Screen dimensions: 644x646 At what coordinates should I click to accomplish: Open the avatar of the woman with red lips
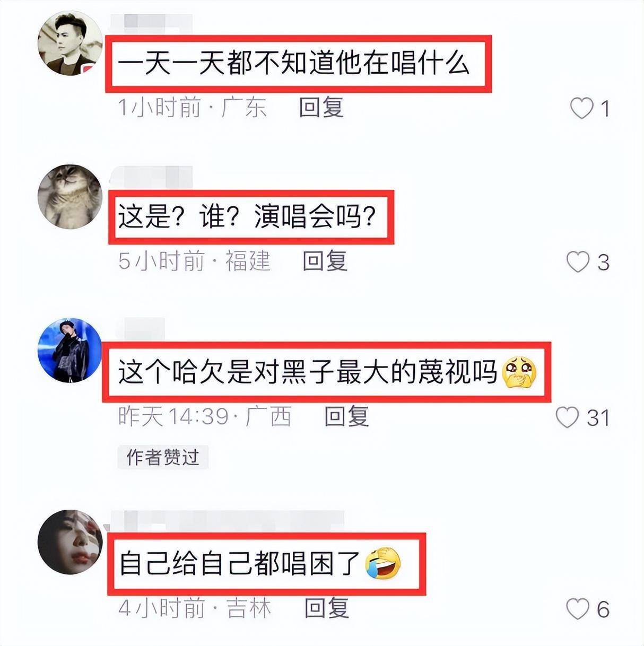pos(70,542)
